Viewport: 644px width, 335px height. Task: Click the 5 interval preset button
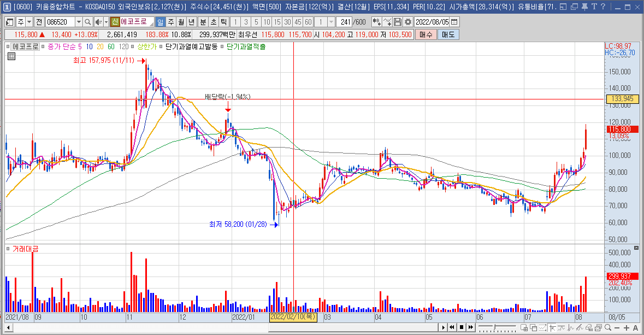(x=256, y=22)
